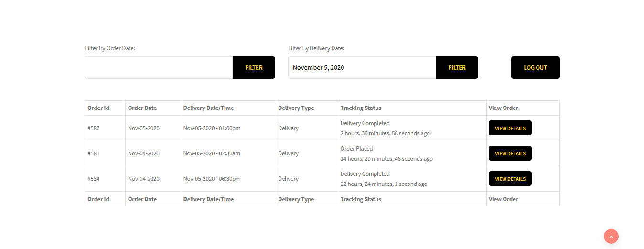View details for order #584

[x=510, y=179]
